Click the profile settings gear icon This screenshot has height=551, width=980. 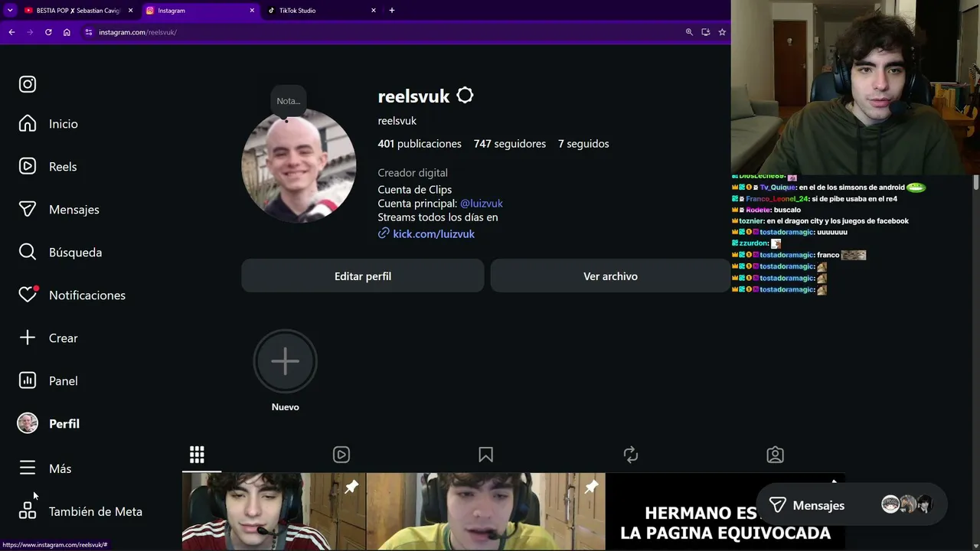[x=465, y=96]
